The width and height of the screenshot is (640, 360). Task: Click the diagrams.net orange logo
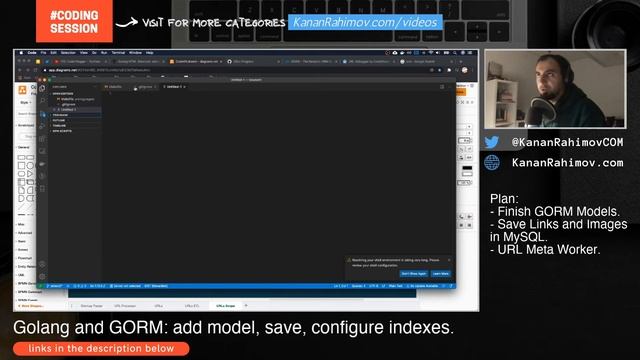coord(22,90)
